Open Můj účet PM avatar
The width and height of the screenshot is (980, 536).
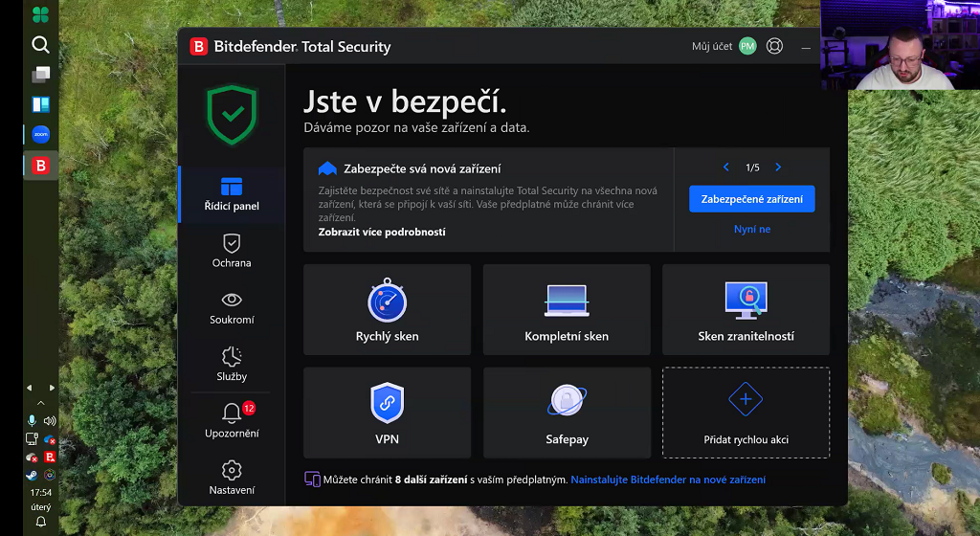(747, 46)
